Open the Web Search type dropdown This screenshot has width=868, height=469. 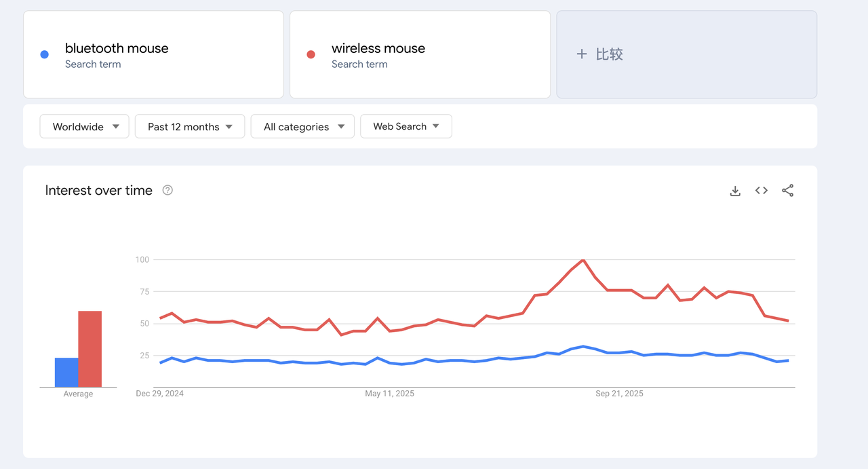coord(406,126)
